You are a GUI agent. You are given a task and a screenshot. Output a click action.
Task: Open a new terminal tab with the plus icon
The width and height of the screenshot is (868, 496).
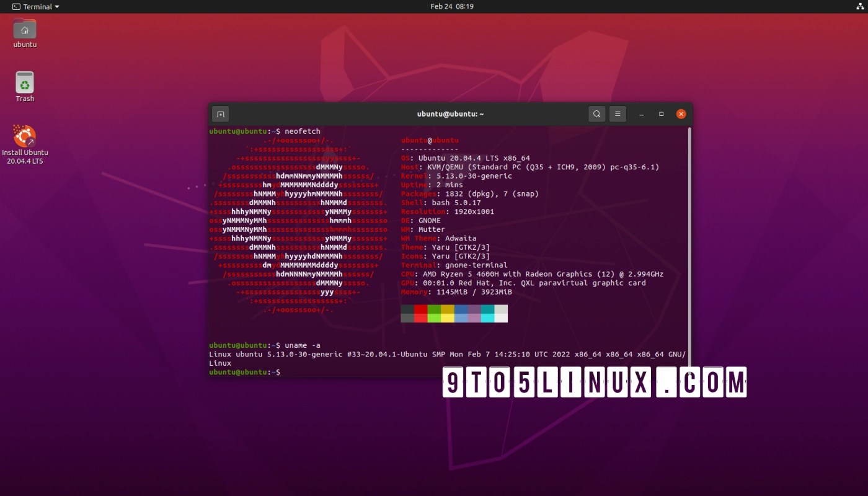220,114
